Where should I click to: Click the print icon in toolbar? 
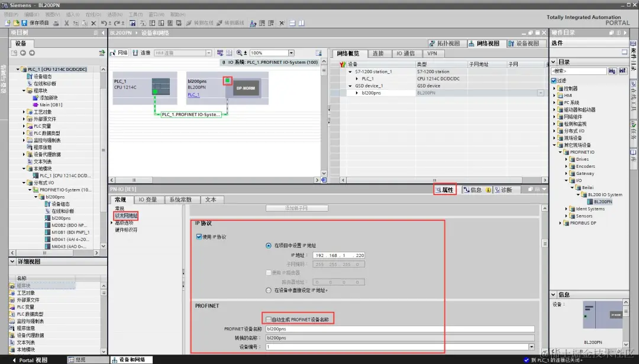click(56, 23)
